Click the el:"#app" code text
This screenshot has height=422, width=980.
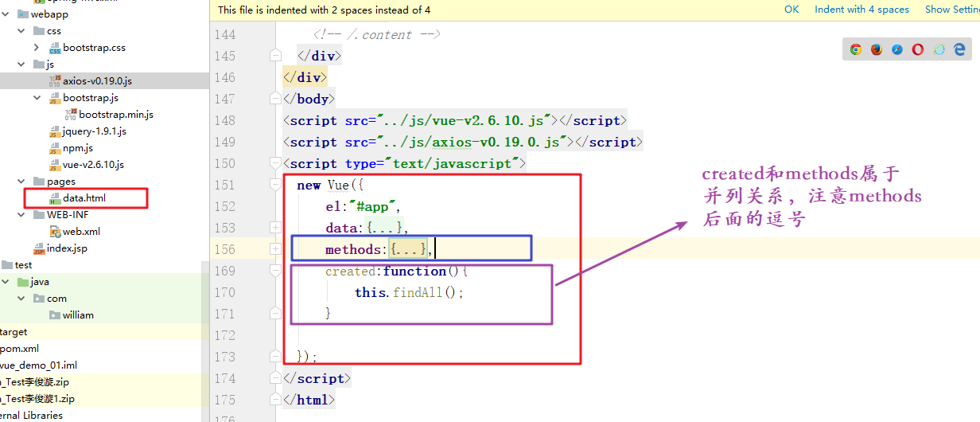(362, 206)
